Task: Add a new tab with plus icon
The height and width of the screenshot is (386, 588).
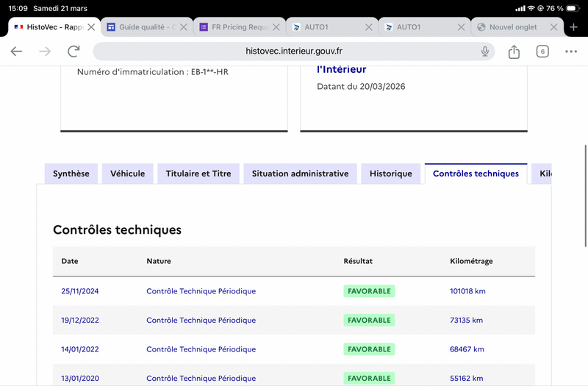Action: 573,27
